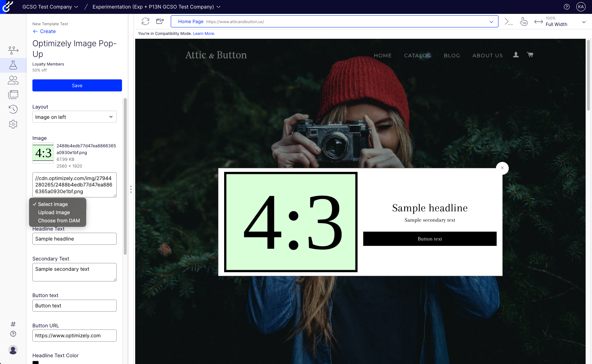Click the profile avatar in the sidebar

(x=13, y=350)
